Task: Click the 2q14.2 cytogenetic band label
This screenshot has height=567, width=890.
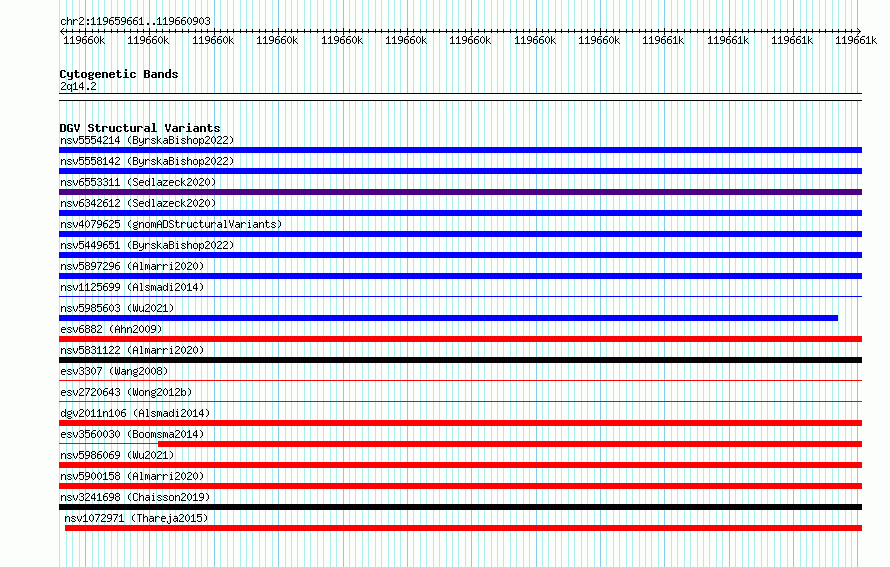Action: coord(78,86)
